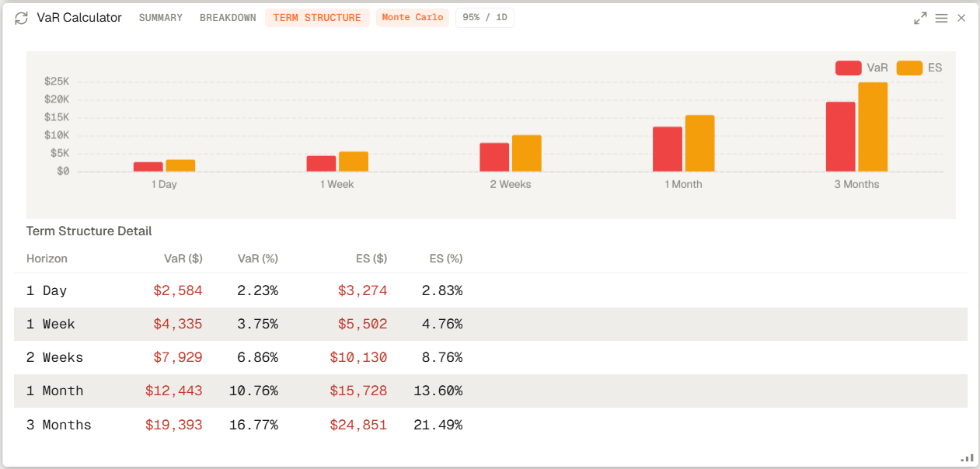Viewport: 980px width, 469px height.
Task: Click the orange ES bar for 3 Months
Action: [x=873, y=127]
